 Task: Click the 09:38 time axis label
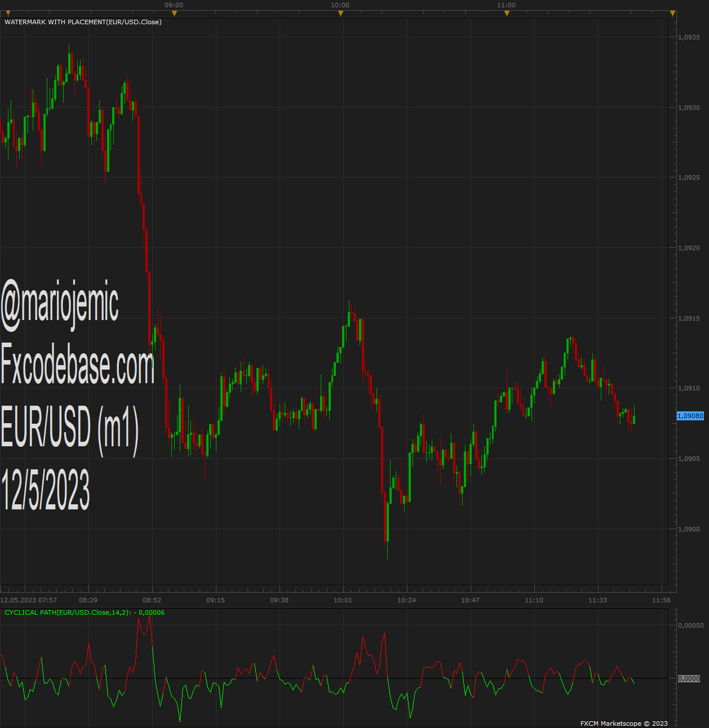(x=279, y=600)
